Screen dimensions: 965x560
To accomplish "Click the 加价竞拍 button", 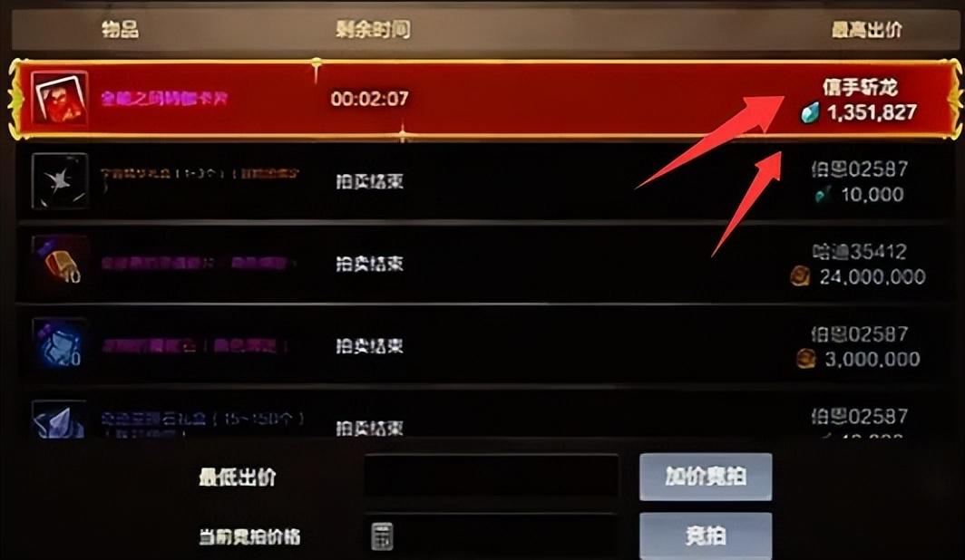I will (706, 477).
